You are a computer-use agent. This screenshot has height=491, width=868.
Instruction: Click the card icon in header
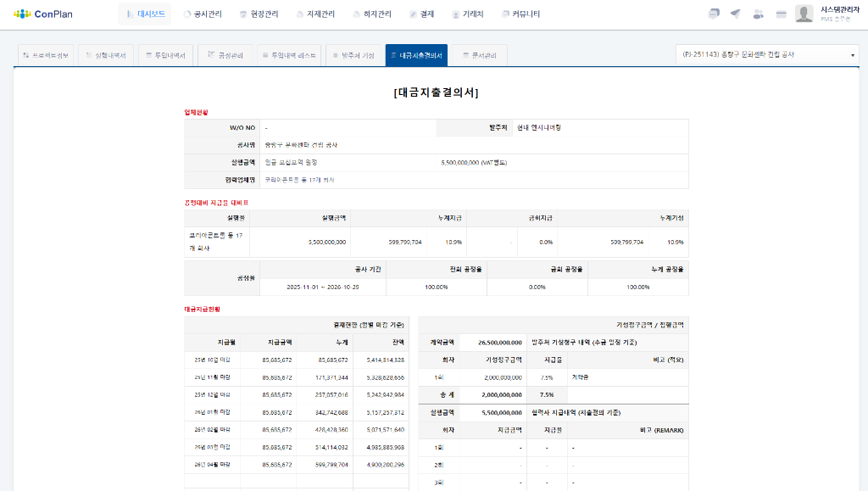781,14
